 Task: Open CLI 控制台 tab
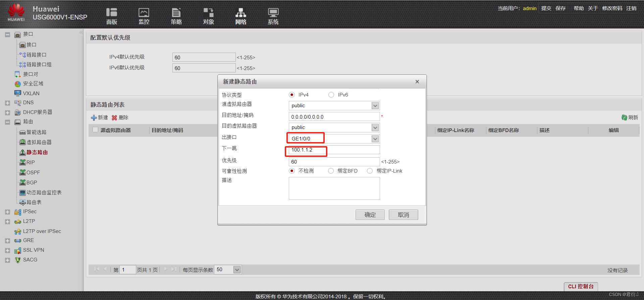coord(581,286)
